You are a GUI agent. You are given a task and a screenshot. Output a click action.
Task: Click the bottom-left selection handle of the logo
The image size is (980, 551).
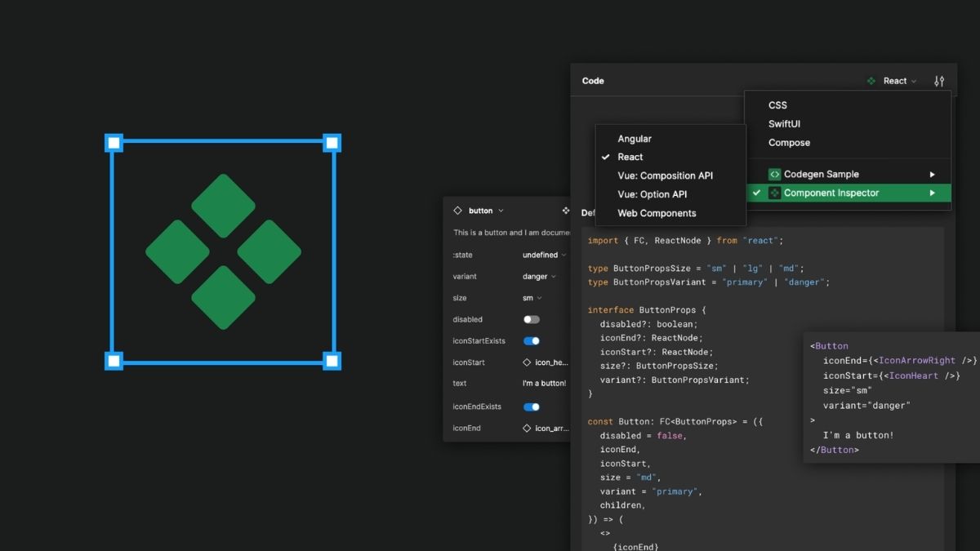pyautogui.click(x=114, y=361)
